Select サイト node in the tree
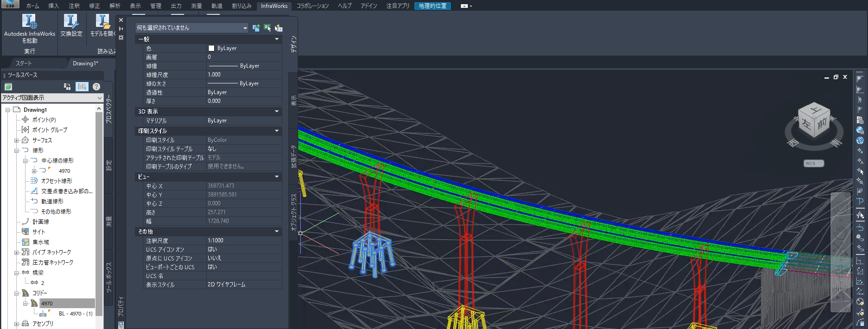 [x=39, y=232]
